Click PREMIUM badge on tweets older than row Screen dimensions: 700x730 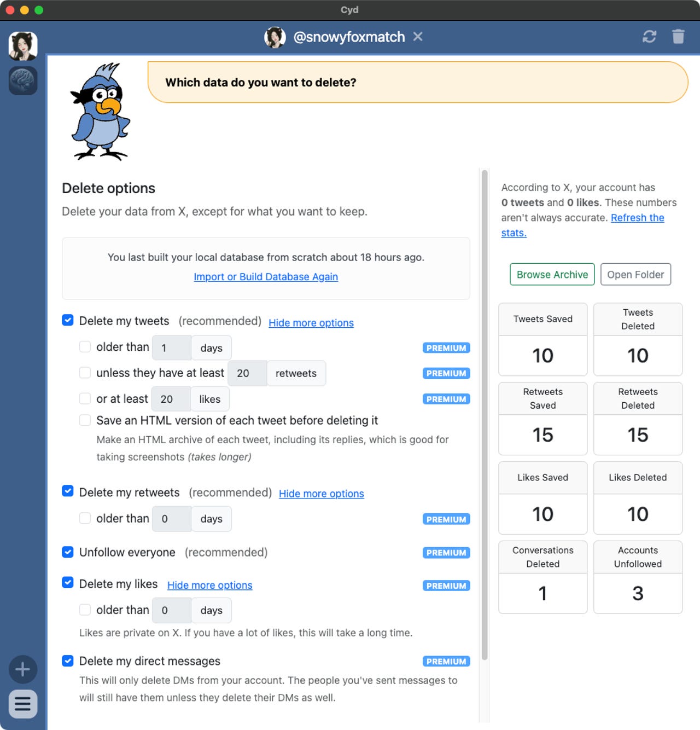446,348
